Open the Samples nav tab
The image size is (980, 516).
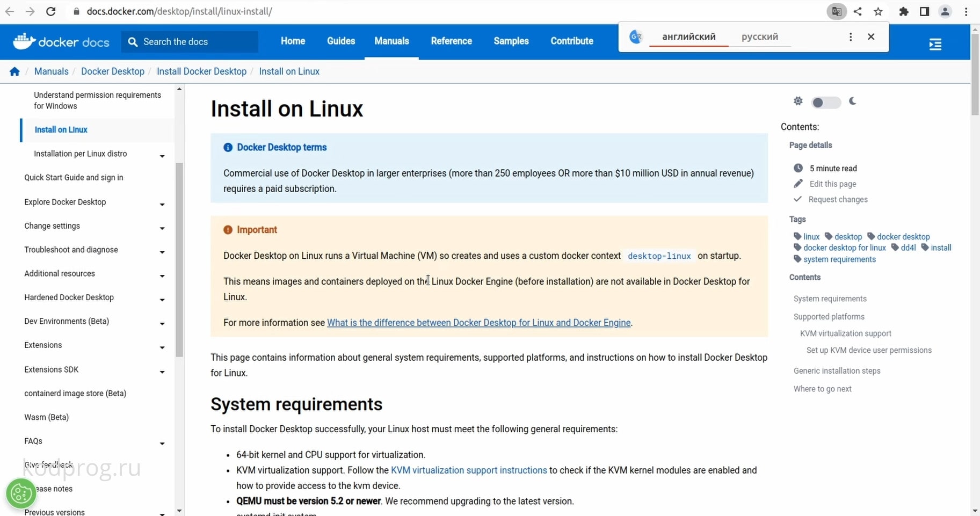511,41
